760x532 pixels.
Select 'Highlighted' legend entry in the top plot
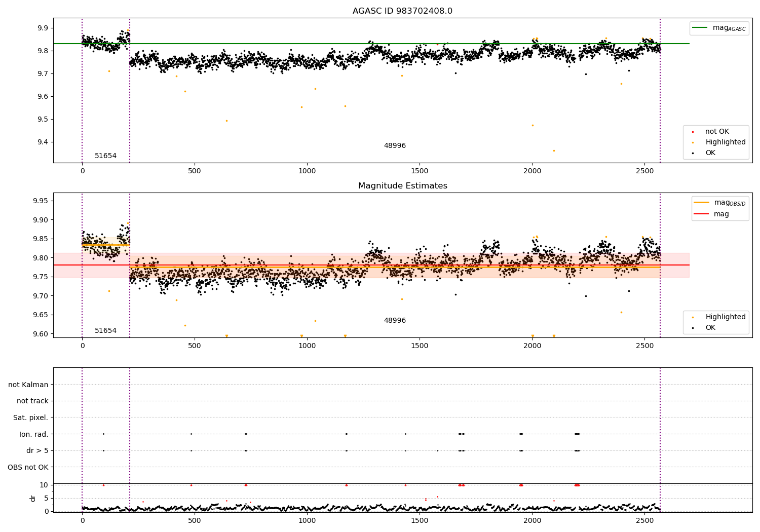(x=725, y=142)
